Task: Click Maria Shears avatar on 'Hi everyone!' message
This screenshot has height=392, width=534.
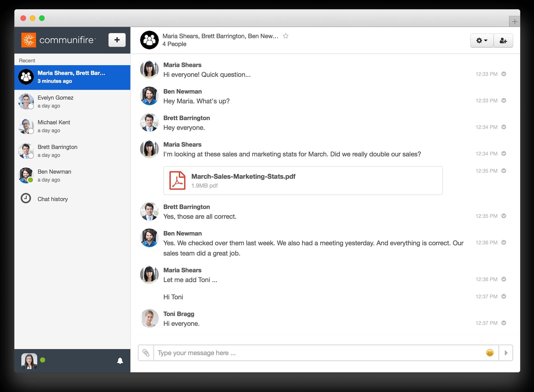Action: [x=149, y=69]
